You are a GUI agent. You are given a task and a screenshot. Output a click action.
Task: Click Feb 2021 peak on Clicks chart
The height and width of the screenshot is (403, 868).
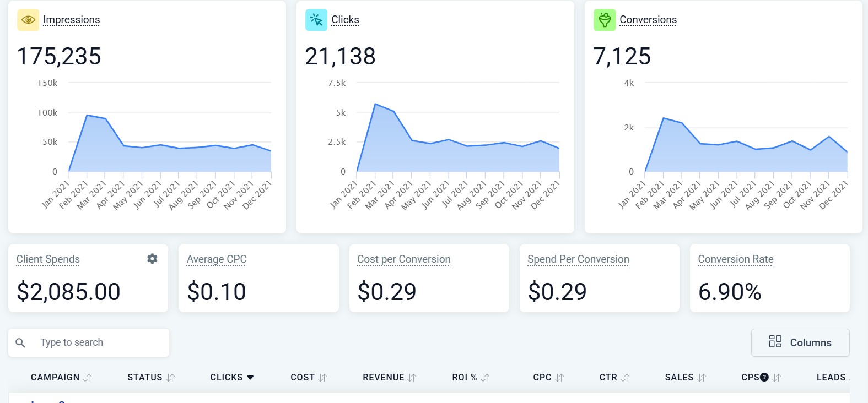pos(375,104)
